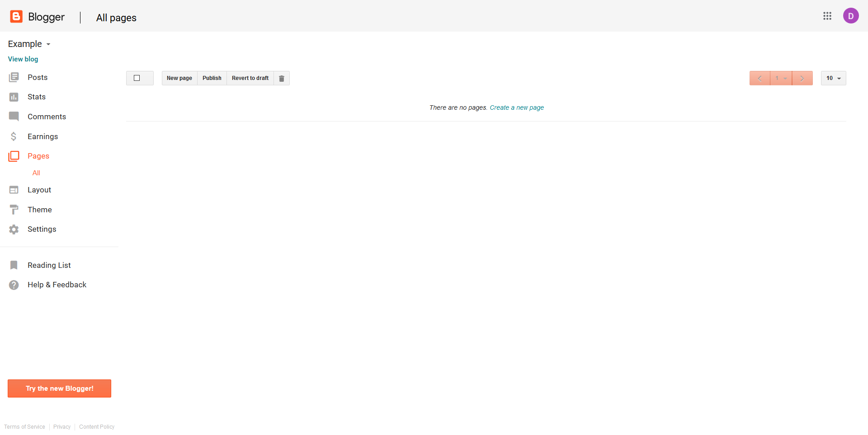Screen dimensions: 868x435
Task: Select the Pages menu item
Action: [x=38, y=156]
